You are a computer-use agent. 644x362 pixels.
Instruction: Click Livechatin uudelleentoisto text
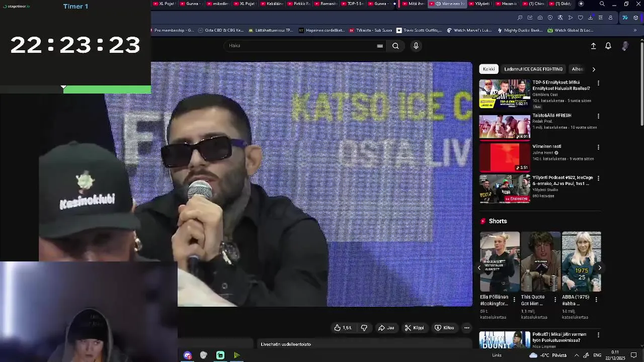(x=286, y=344)
